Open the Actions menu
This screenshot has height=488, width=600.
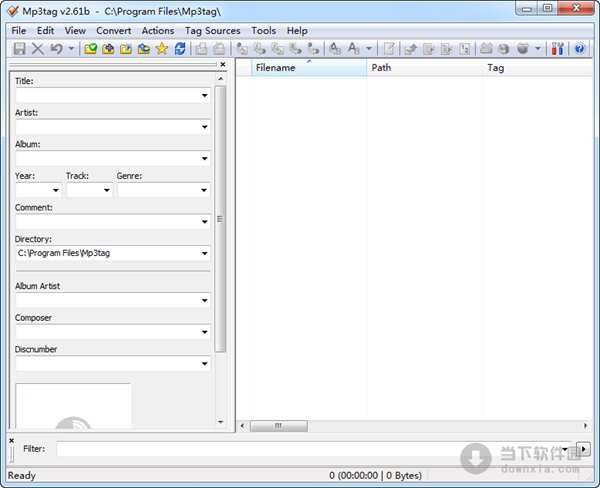pyautogui.click(x=158, y=31)
